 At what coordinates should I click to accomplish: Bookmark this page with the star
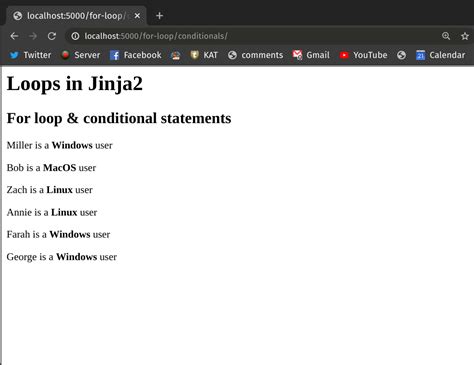465,36
